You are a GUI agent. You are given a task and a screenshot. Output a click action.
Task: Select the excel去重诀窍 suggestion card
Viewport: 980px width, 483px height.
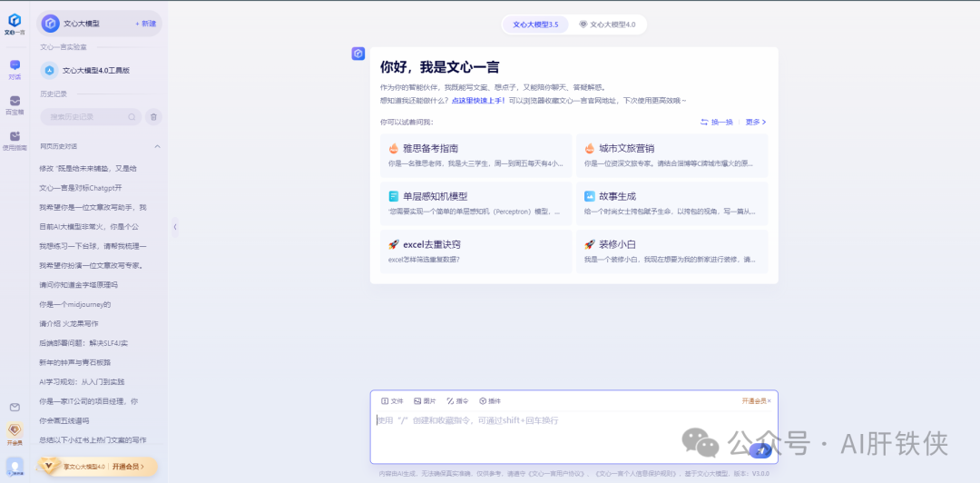click(475, 251)
